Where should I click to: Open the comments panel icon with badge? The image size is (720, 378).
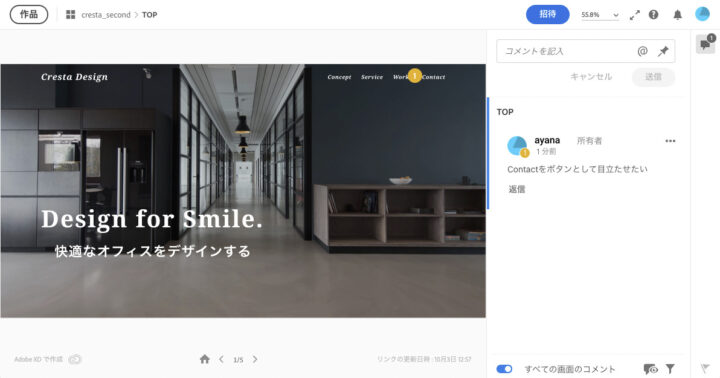706,44
